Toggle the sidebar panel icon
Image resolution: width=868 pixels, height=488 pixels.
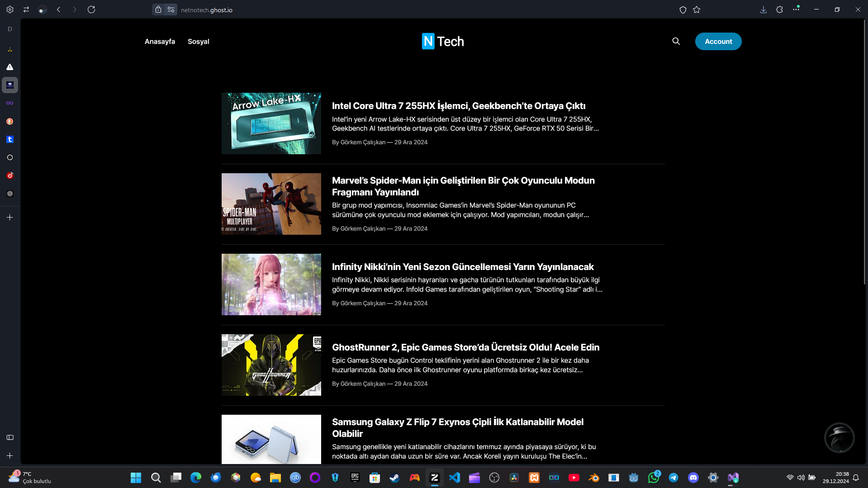click(10, 437)
